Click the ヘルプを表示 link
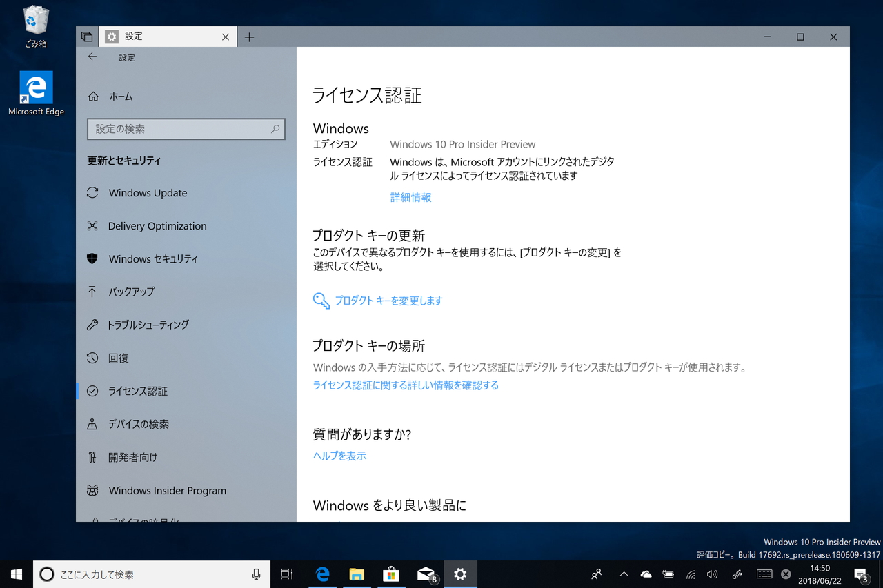883x588 pixels. [339, 456]
